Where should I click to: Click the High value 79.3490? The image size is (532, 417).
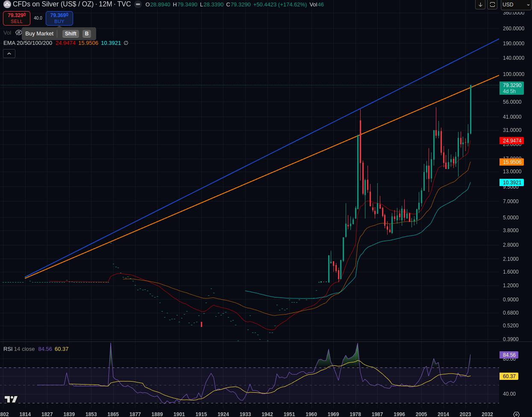coord(185,5)
